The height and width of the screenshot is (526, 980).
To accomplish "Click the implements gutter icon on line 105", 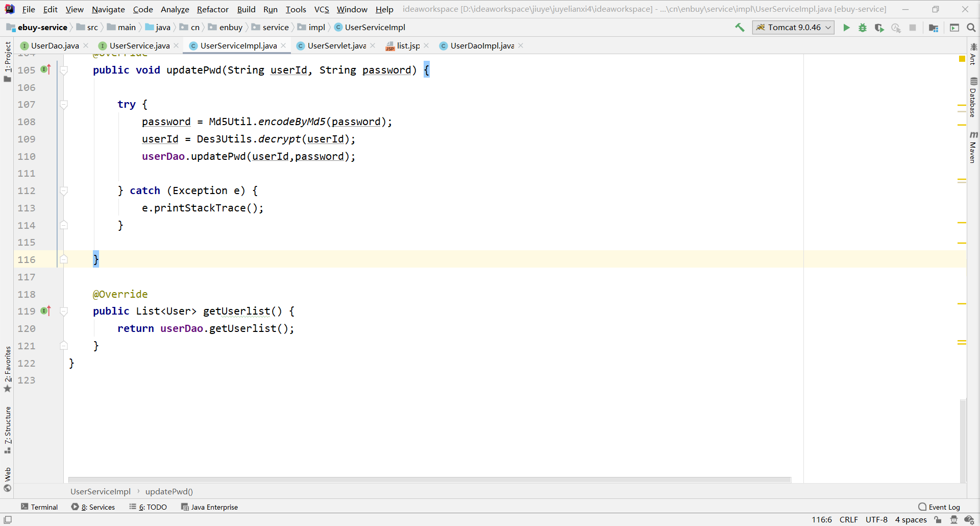I will 46,69.
